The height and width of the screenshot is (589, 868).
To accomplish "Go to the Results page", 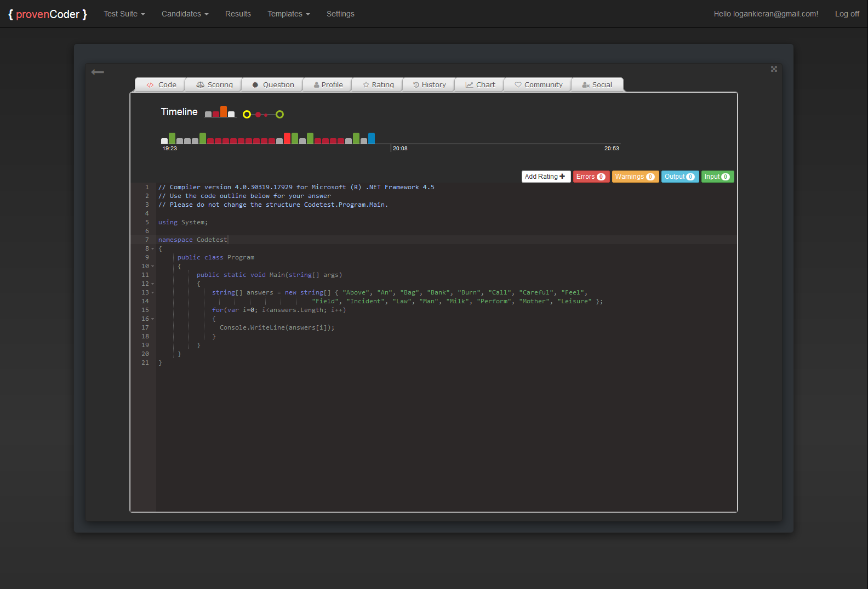I will point(238,14).
